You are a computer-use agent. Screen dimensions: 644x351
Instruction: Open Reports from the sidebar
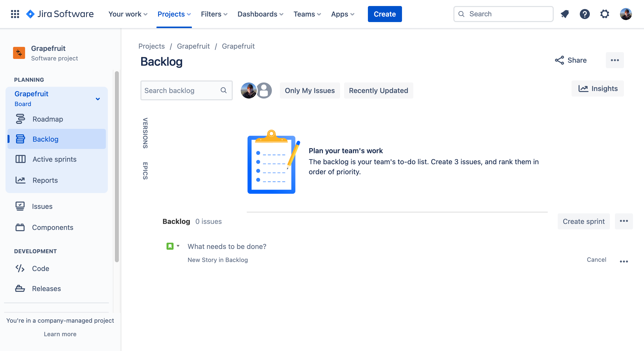(x=45, y=180)
